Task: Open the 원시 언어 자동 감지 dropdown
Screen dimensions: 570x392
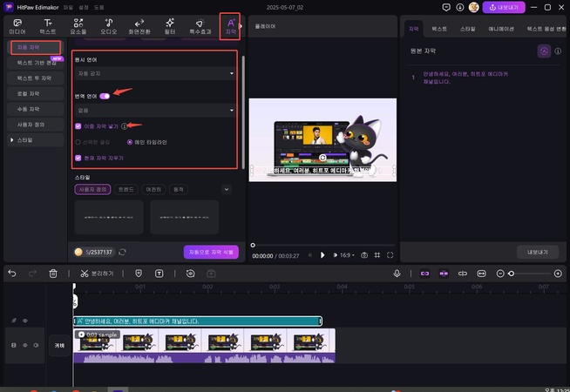Action: tap(154, 73)
